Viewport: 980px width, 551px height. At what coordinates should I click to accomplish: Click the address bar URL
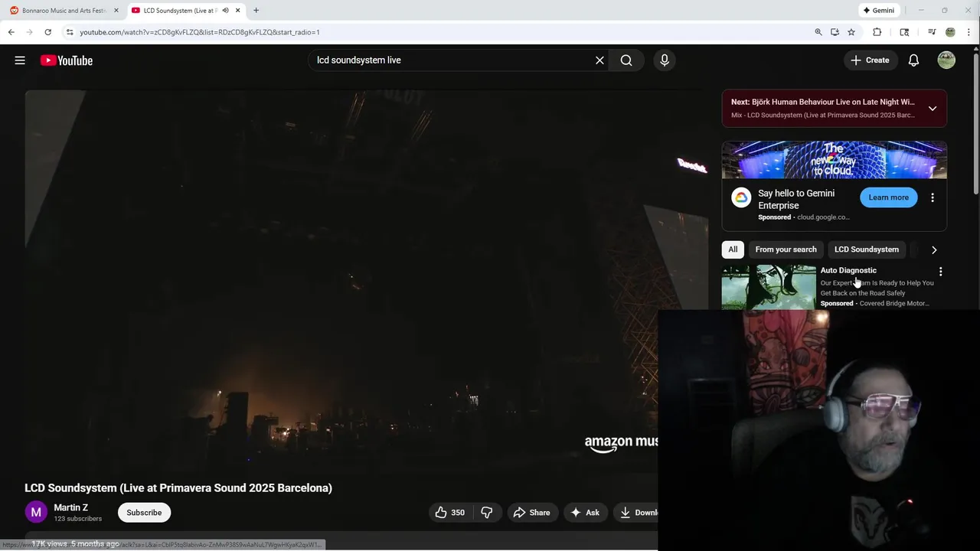coord(199,32)
